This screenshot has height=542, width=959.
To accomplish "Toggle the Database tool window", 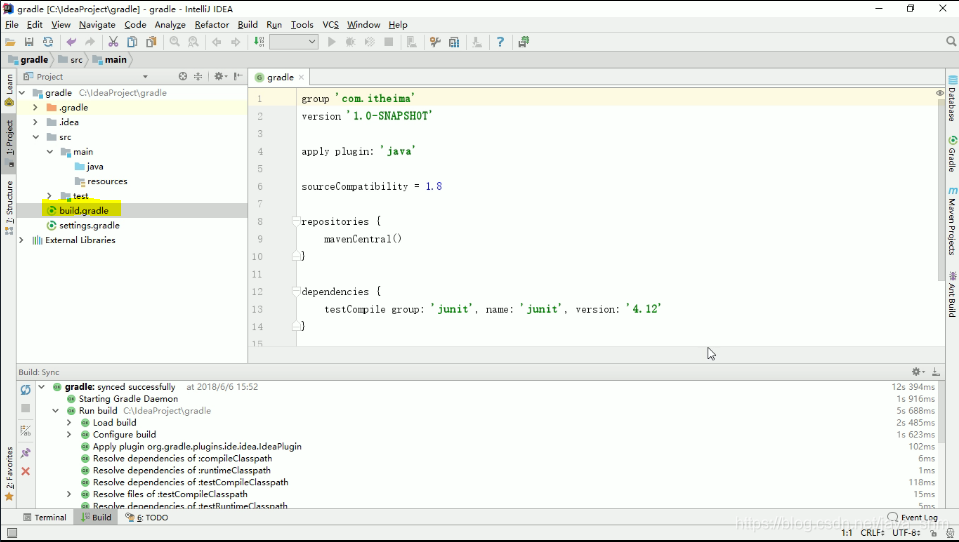I will point(952,98).
